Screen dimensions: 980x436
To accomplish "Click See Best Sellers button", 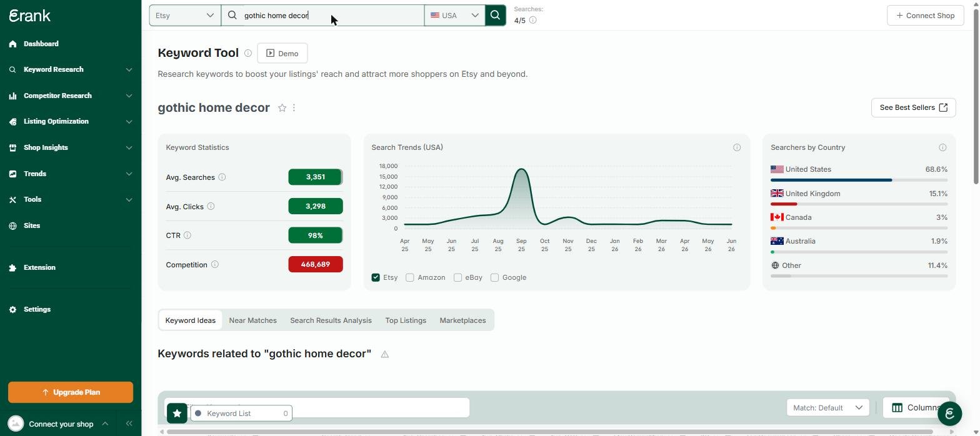I will pos(913,107).
